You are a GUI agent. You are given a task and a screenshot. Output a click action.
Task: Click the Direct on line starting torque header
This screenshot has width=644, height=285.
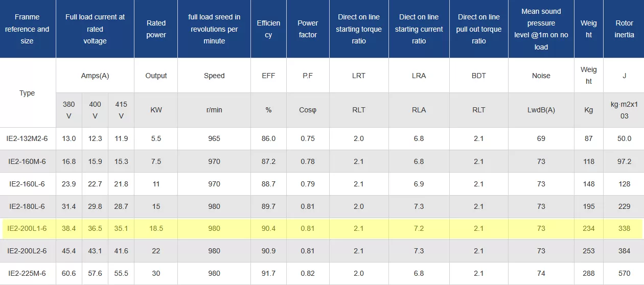(x=359, y=29)
